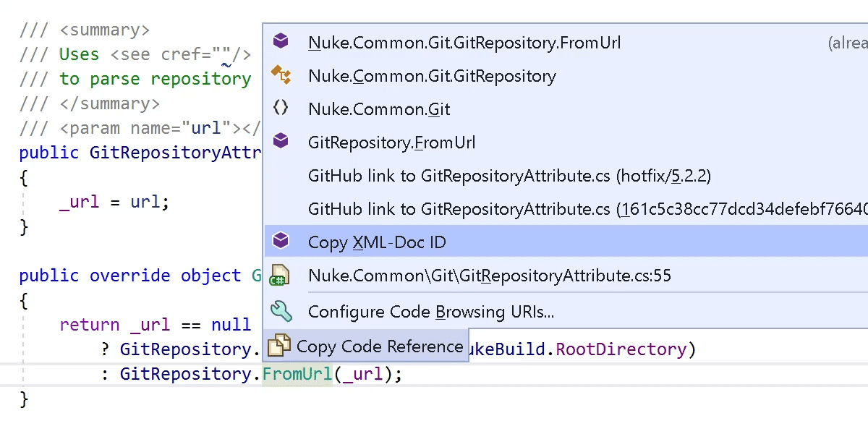Image resolution: width=868 pixels, height=434 pixels.
Task: Select Nuke.Common.Git.GitRepository.FromUrl entry
Action: (566, 43)
